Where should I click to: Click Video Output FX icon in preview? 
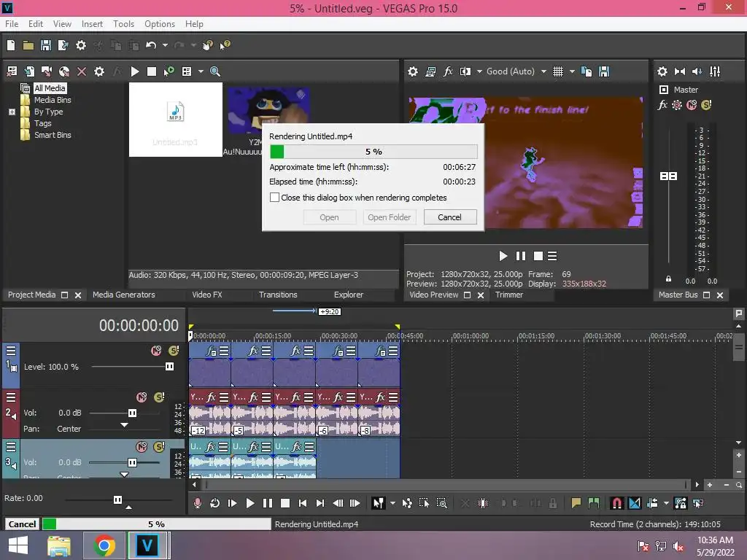tap(448, 71)
